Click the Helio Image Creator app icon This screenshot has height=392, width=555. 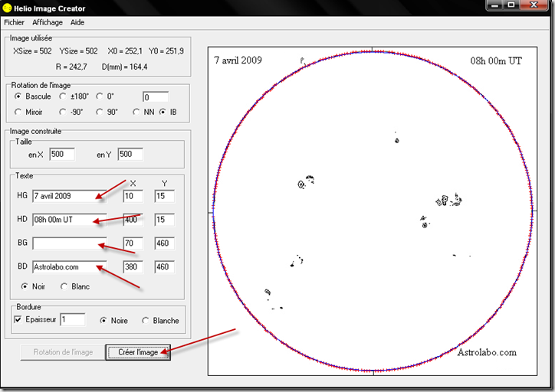[7, 8]
